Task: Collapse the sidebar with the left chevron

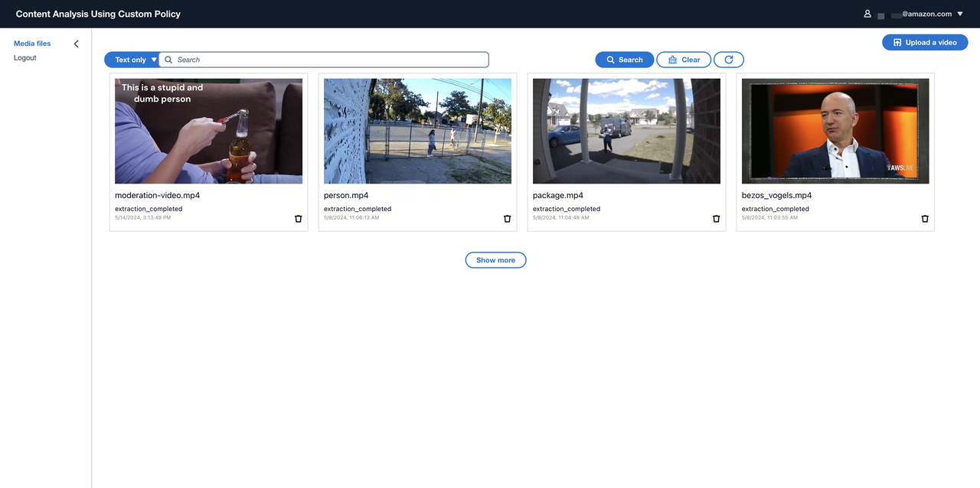Action: tap(76, 44)
